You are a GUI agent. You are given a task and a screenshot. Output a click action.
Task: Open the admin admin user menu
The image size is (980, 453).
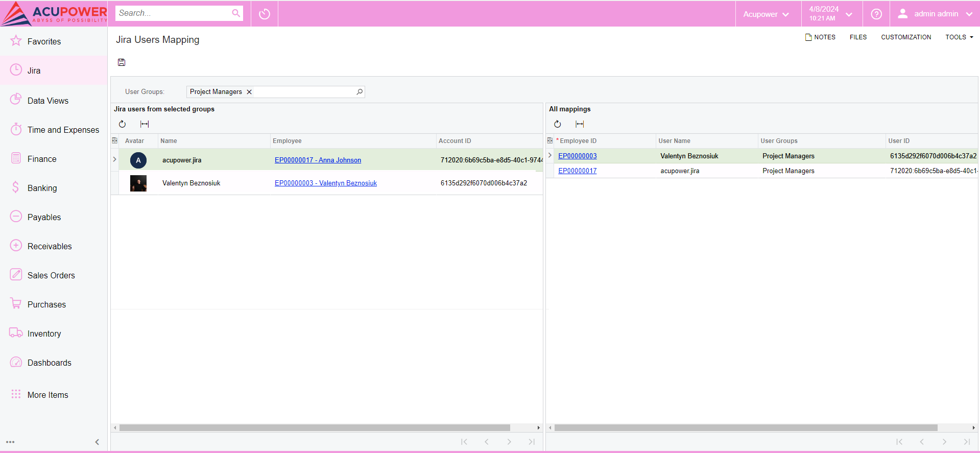(935, 14)
